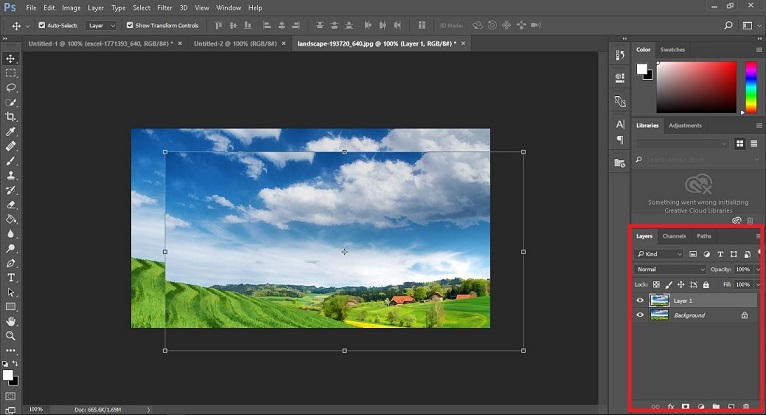This screenshot has width=766, height=415.
Task: Click the Hand tool
Action: click(11, 321)
